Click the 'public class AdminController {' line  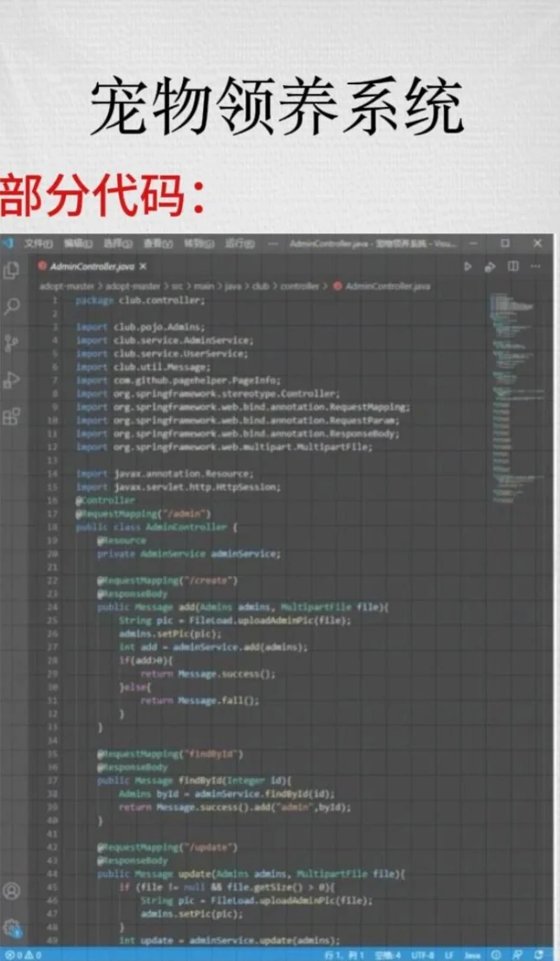coord(156,527)
